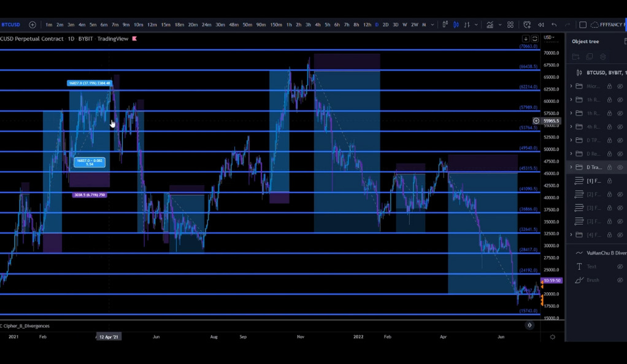Show the D TP... folder via eye icon
Image resolution: width=627 pixels, height=364 pixels.
620,140
